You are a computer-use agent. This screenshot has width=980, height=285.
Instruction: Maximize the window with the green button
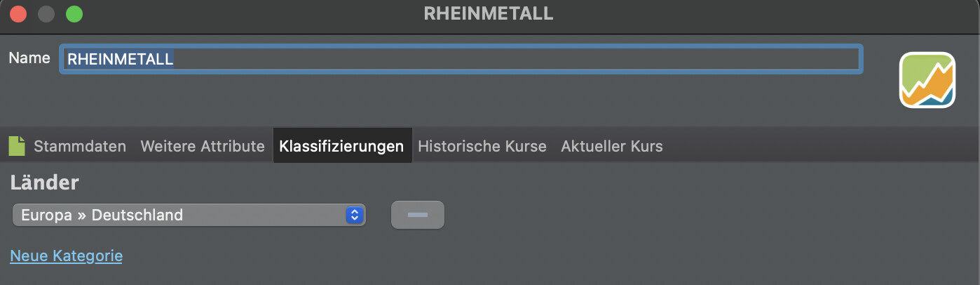[74, 14]
